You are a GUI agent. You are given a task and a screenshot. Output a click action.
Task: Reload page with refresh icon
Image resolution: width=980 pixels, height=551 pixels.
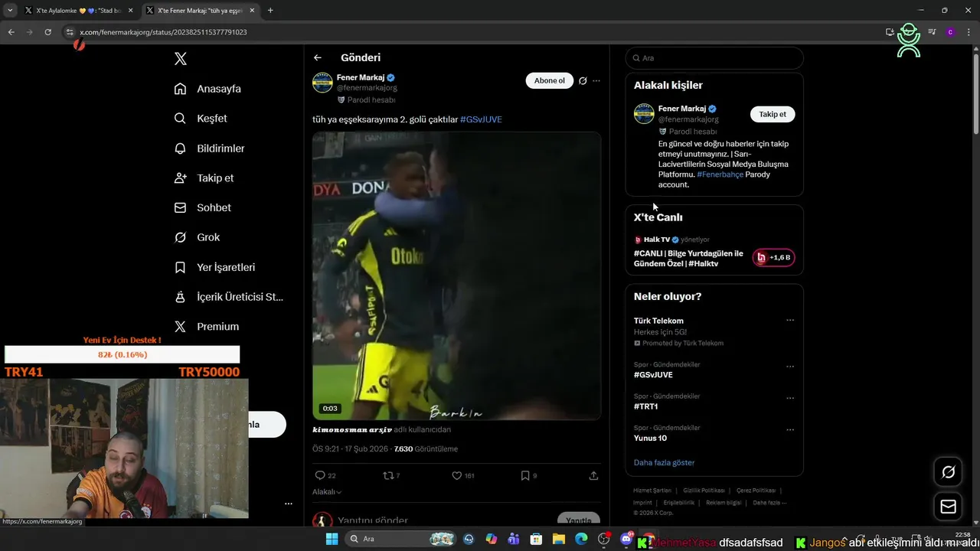pyautogui.click(x=47, y=32)
